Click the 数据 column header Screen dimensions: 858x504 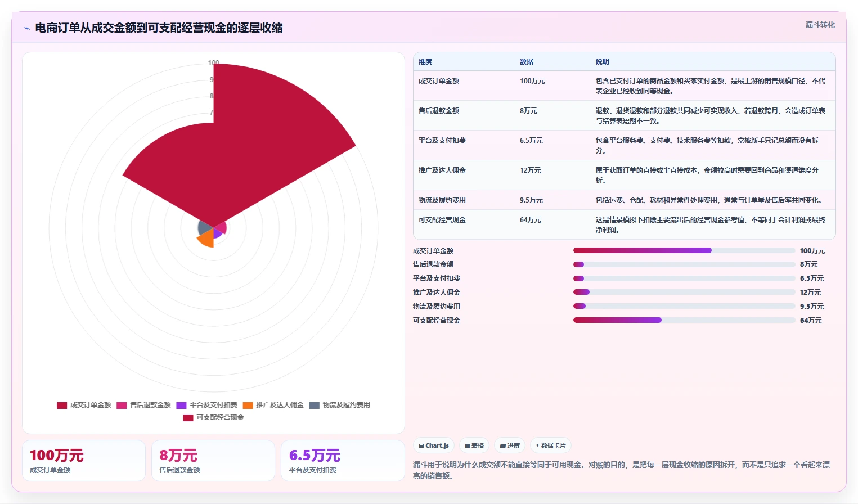527,62
